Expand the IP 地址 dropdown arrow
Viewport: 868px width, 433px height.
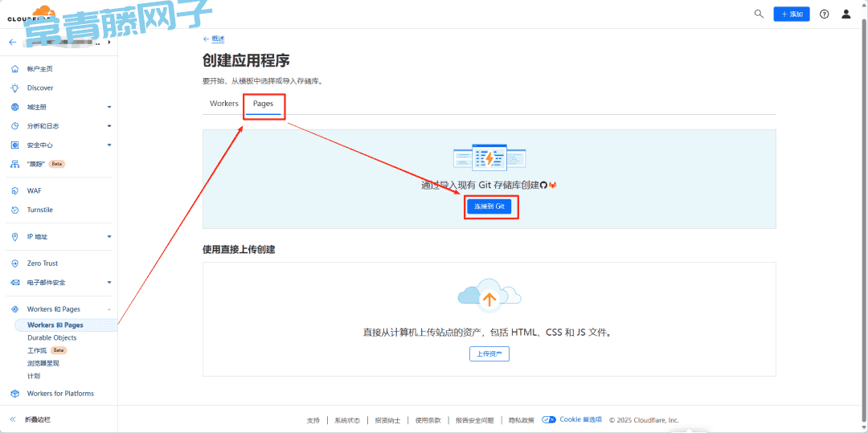tap(109, 237)
